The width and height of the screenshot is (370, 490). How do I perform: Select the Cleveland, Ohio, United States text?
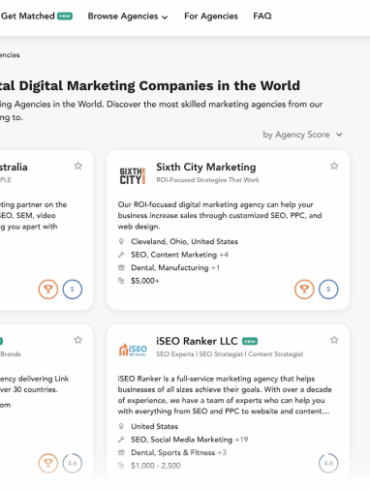(x=184, y=241)
